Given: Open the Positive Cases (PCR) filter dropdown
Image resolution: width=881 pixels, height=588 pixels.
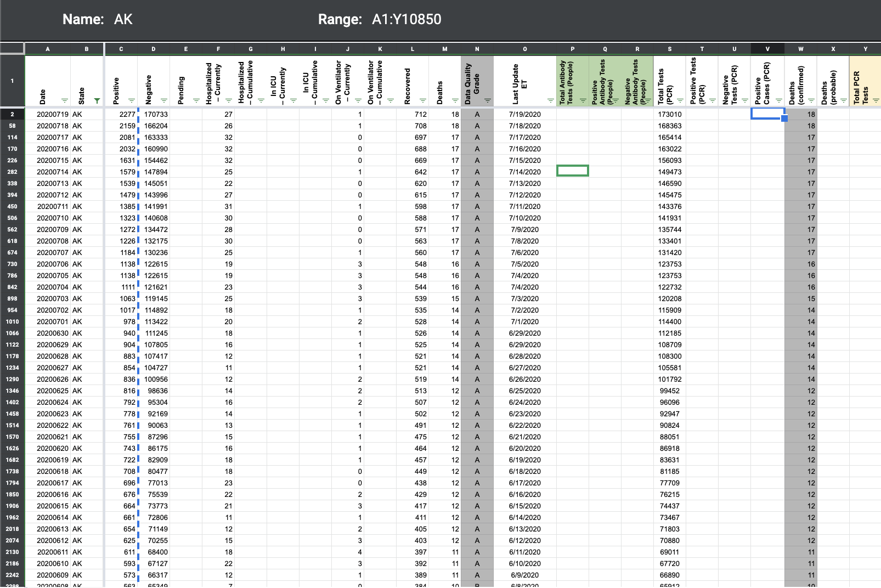Looking at the screenshot, I should [778, 100].
